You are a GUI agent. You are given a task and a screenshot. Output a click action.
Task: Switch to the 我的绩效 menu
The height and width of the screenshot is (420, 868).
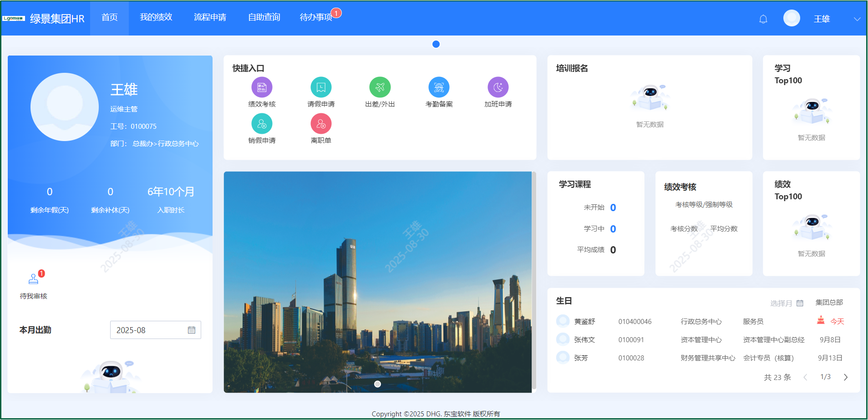point(156,17)
